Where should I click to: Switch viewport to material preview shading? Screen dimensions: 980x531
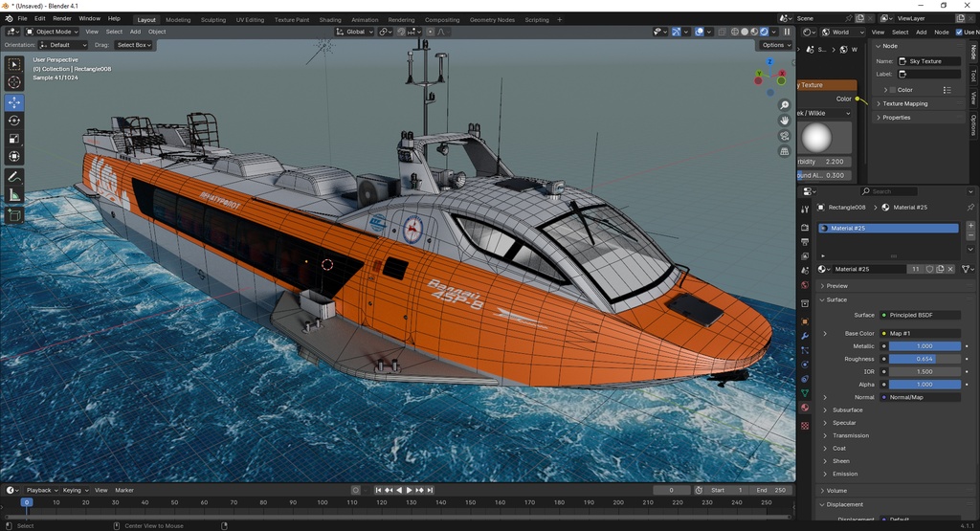point(754,32)
